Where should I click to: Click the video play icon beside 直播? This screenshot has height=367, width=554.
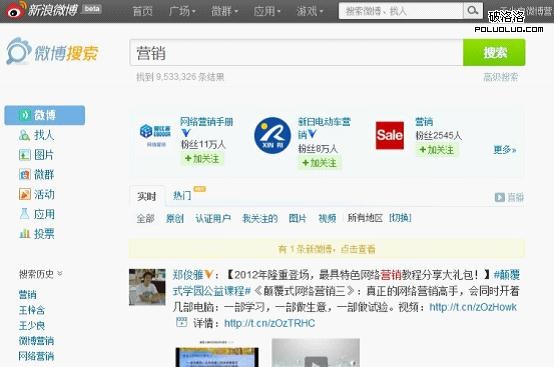(500, 197)
